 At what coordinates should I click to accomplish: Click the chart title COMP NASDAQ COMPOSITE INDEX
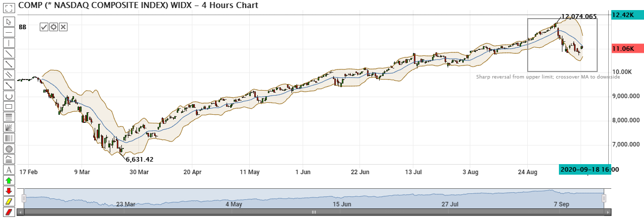point(138,6)
